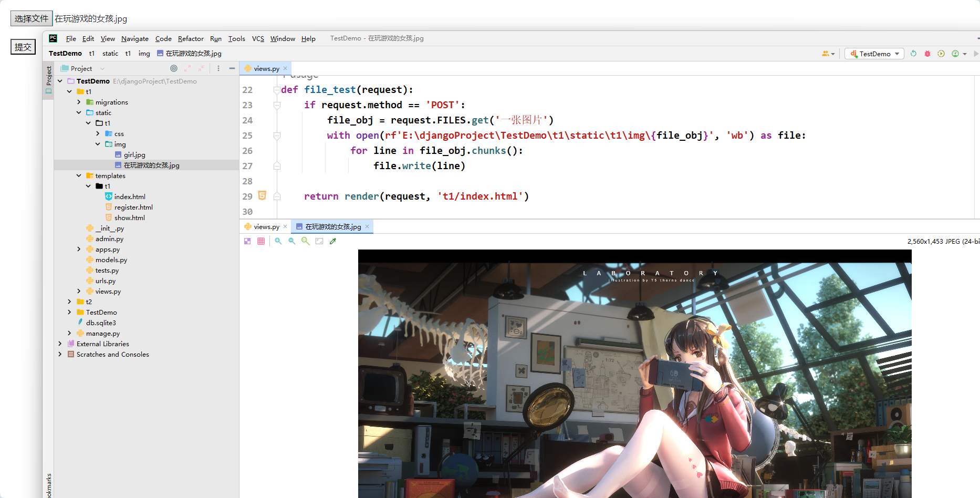Select db.sqlite3 in the project tree

pyautogui.click(x=101, y=323)
